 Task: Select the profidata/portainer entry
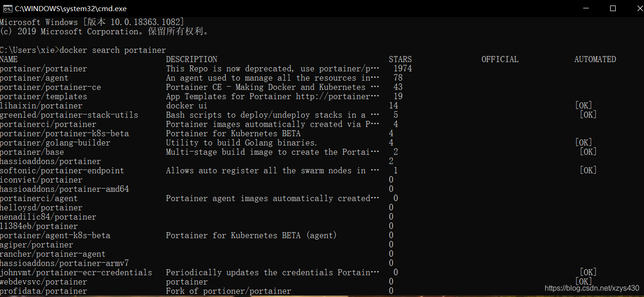(x=44, y=291)
